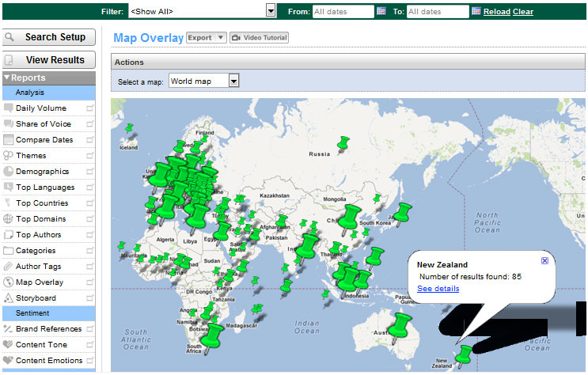Open the Filter dropdown arrow
This screenshot has height=375, width=588.
[271, 11]
